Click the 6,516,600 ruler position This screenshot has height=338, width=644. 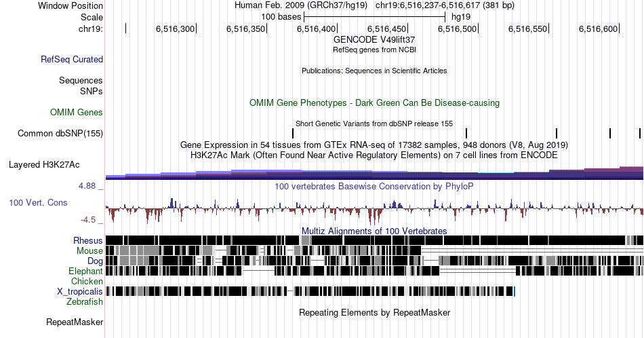(598, 29)
